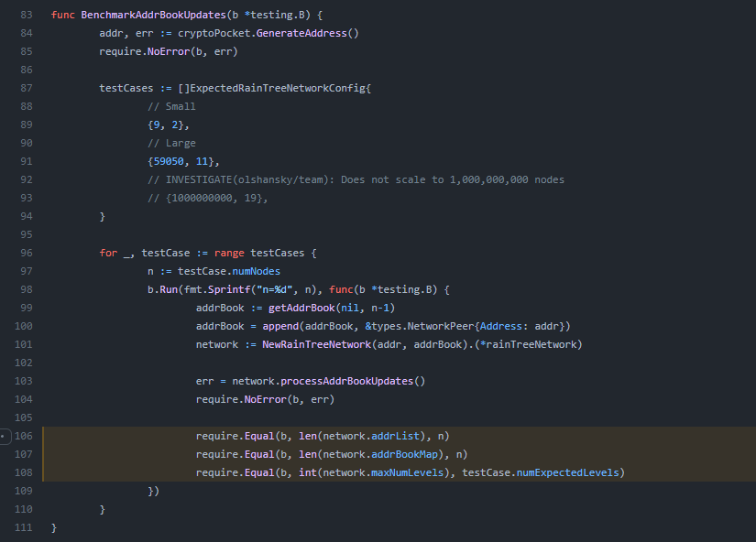Click the cryptoPocket package identifier
The height and width of the screenshot is (542, 756).
[x=214, y=33]
